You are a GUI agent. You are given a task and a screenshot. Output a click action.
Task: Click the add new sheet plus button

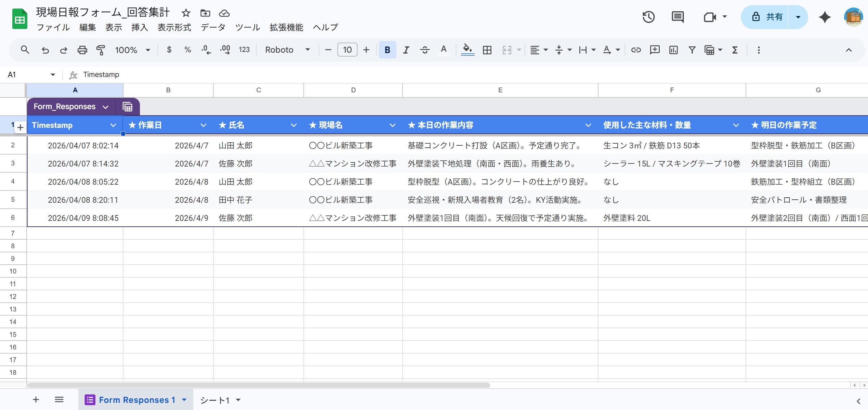(36, 399)
